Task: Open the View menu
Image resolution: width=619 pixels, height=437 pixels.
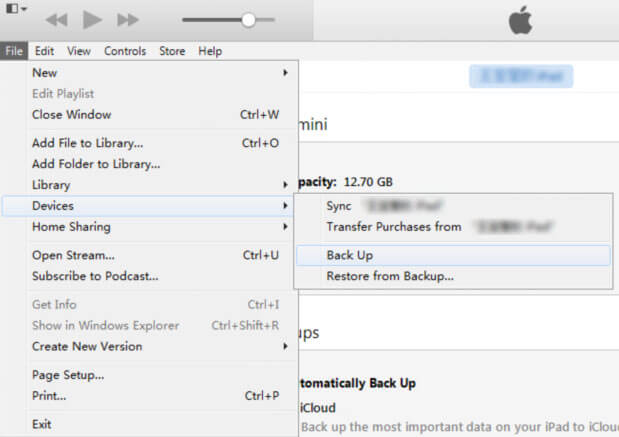Action: click(x=79, y=51)
